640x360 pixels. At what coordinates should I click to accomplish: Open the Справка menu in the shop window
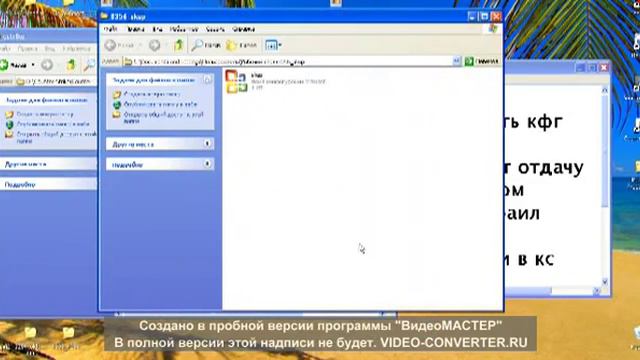pos(244,29)
